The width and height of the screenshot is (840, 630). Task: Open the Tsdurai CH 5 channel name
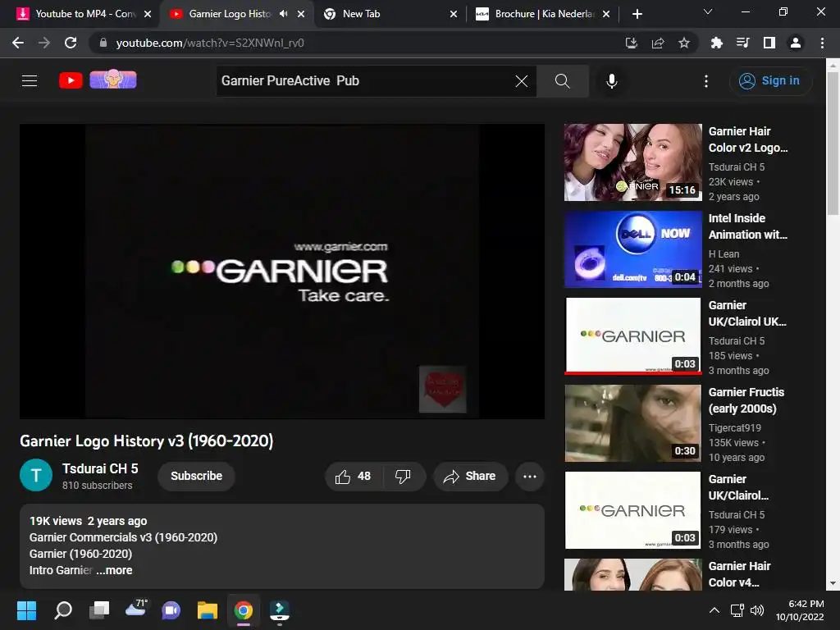tap(100, 468)
